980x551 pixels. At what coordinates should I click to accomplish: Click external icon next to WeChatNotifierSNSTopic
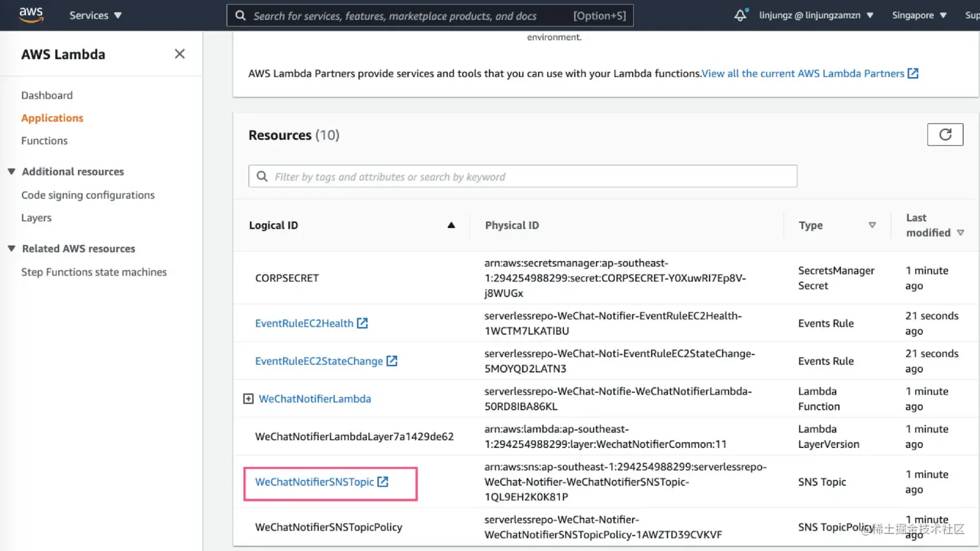point(383,482)
